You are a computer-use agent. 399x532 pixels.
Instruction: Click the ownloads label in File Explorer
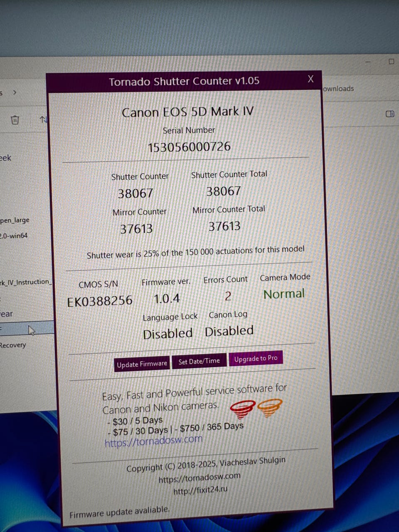pos(338,89)
